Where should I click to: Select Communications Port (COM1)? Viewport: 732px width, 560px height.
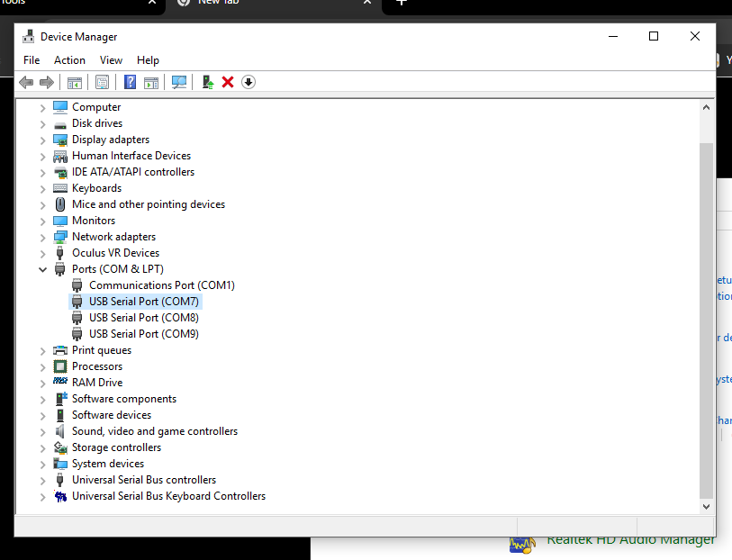[162, 285]
